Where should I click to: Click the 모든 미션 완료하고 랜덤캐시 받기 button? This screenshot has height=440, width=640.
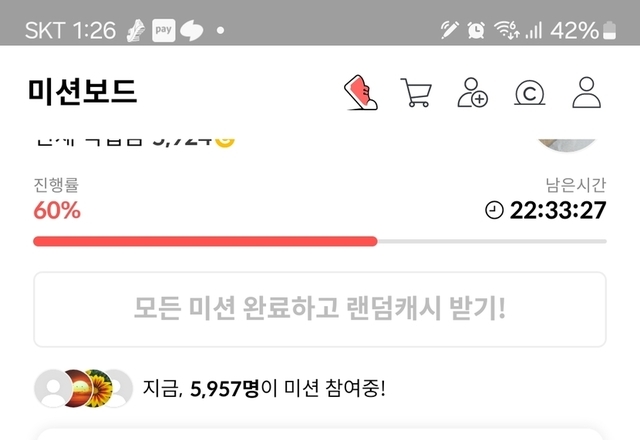pos(320,309)
